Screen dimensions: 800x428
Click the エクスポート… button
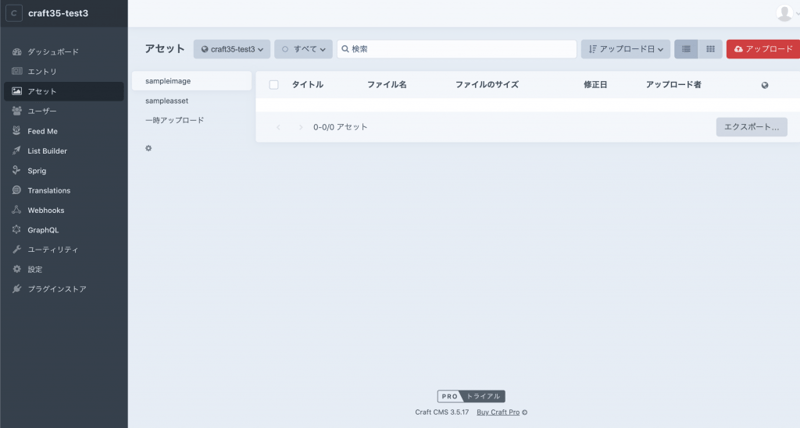pyautogui.click(x=752, y=127)
